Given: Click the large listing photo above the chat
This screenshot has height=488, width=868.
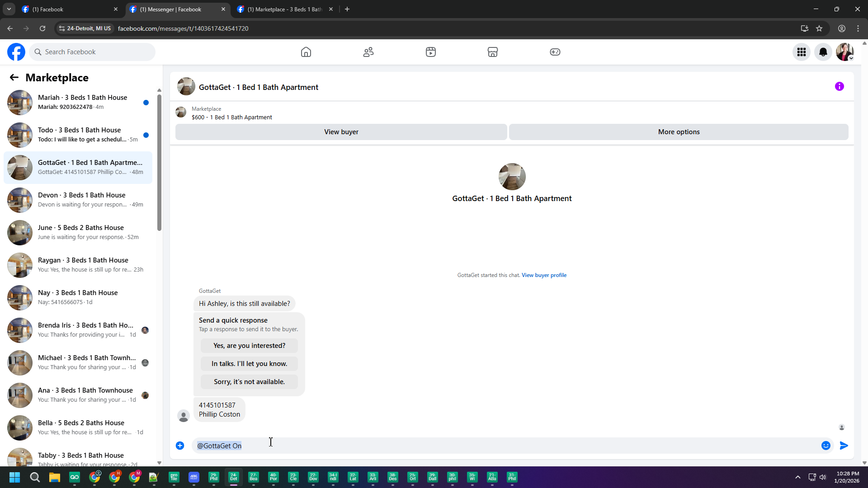Looking at the screenshot, I should click(512, 177).
